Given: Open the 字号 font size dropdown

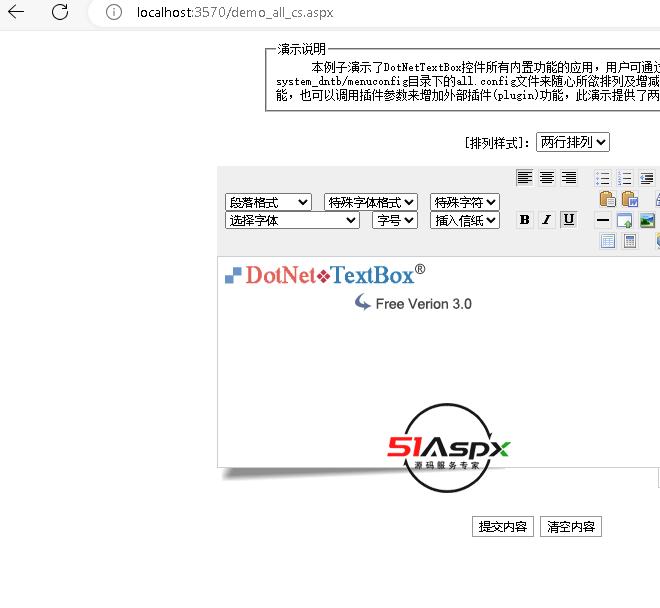Looking at the screenshot, I should click(395, 220).
